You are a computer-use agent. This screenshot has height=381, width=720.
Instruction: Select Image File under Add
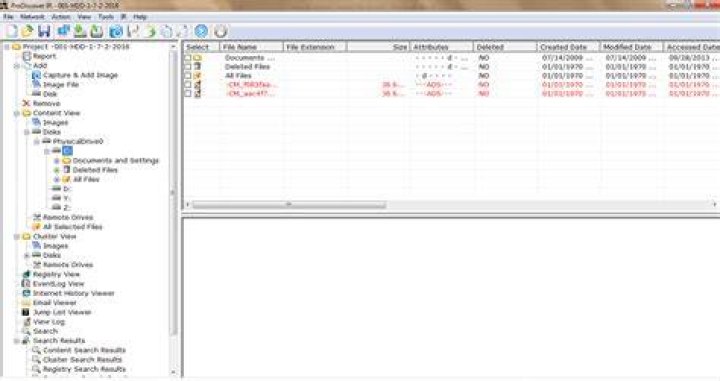click(x=61, y=84)
